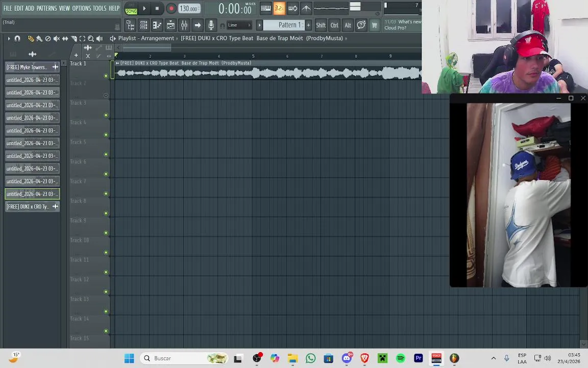
Task: Open the FILE menu
Action: (8, 8)
